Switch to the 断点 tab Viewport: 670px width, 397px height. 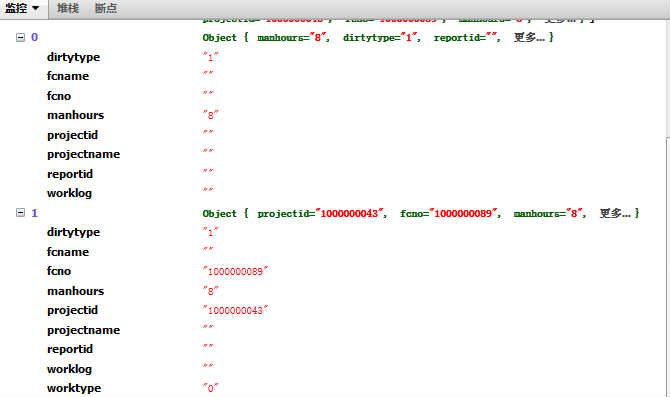coord(106,8)
